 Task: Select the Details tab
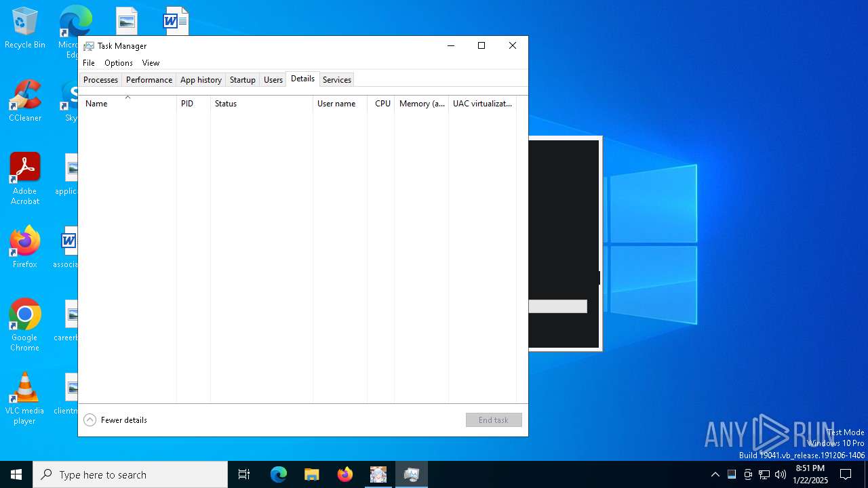(302, 79)
